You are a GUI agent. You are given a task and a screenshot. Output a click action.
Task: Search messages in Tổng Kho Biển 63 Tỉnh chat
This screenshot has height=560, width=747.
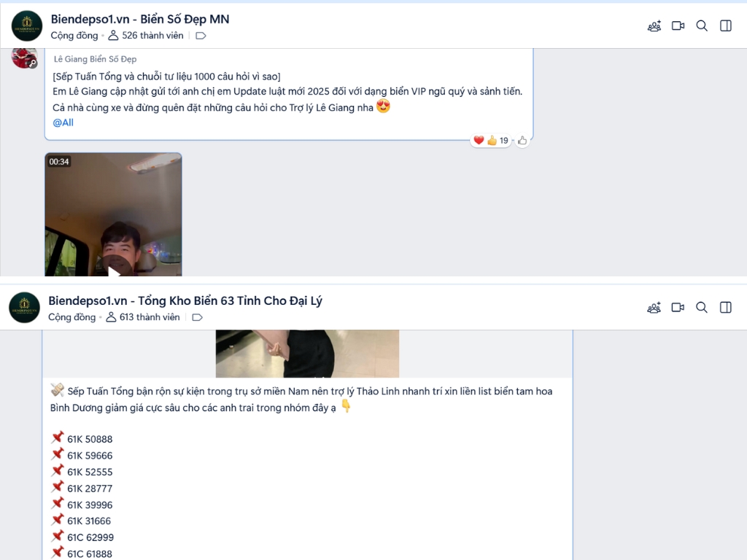pos(702,308)
